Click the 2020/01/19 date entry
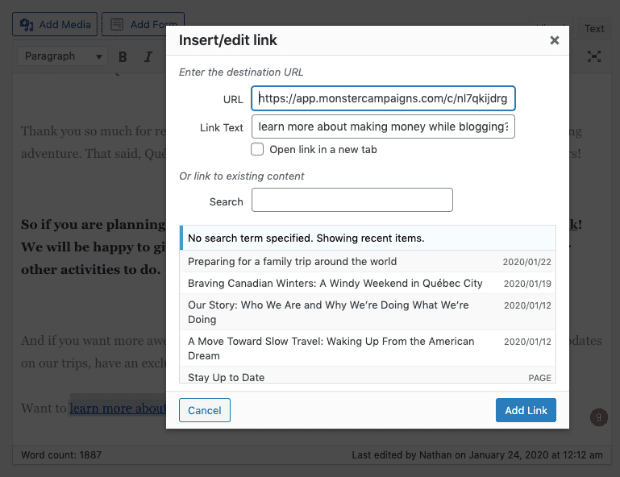The width and height of the screenshot is (620, 477). click(x=527, y=284)
